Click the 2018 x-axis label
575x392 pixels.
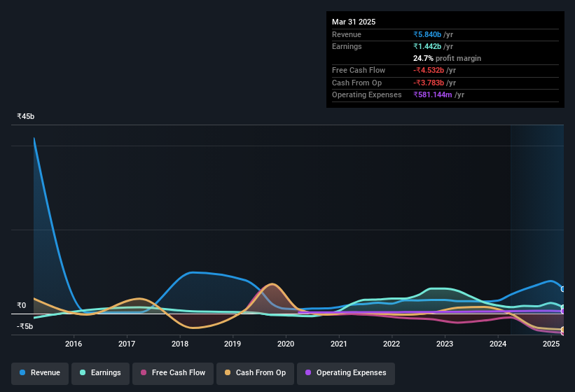point(180,344)
